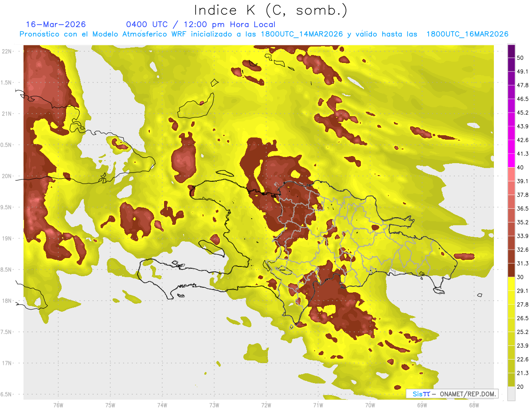Click the legend value '23.9'

click(x=522, y=345)
